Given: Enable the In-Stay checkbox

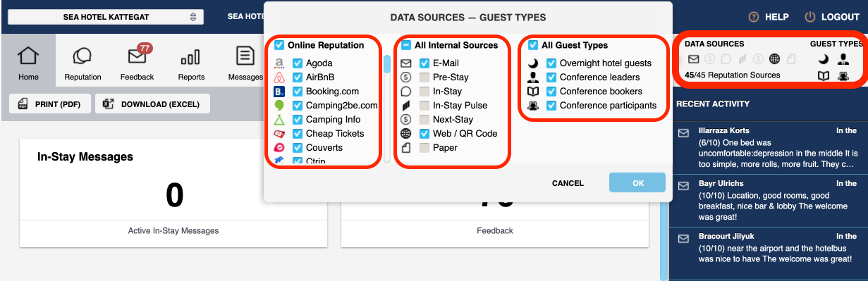Looking at the screenshot, I should pyautogui.click(x=424, y=92).
